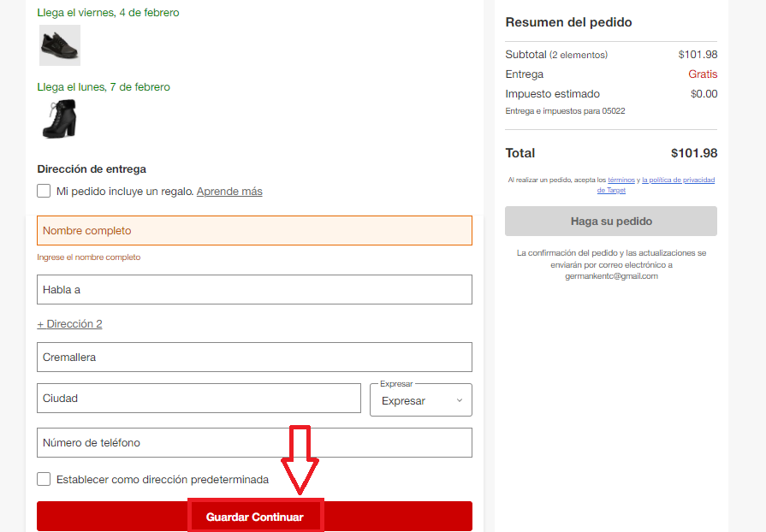Click the 'Guardar Continuar' button

pos(254,517)
